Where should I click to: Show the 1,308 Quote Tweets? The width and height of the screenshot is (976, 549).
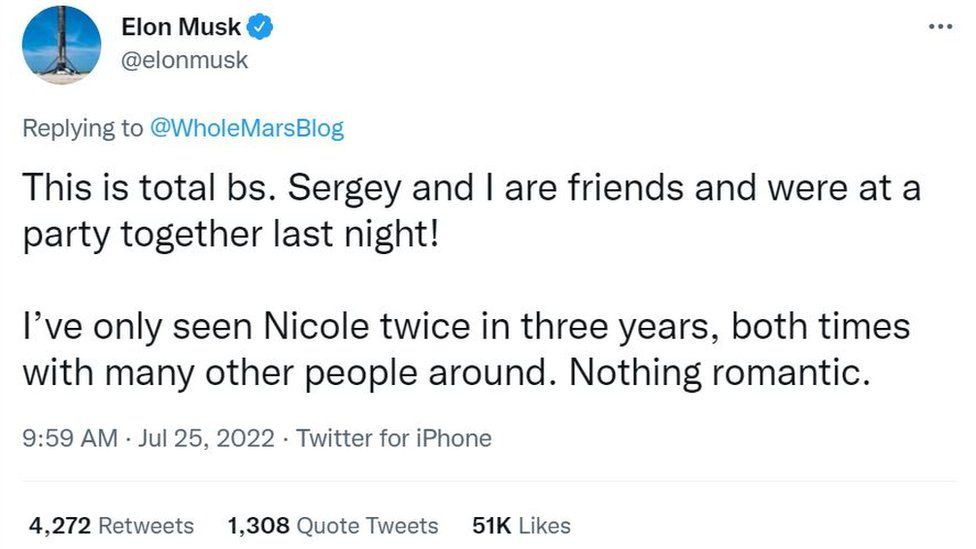tap(332, 525)
